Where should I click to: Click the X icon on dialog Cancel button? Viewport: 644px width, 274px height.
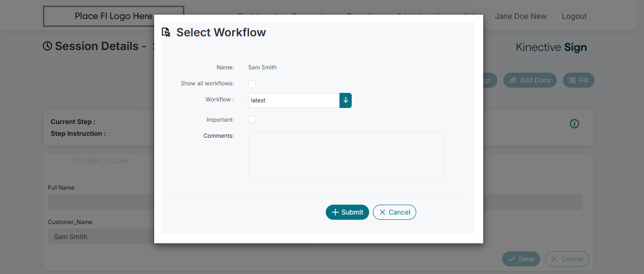coord(382,212)
